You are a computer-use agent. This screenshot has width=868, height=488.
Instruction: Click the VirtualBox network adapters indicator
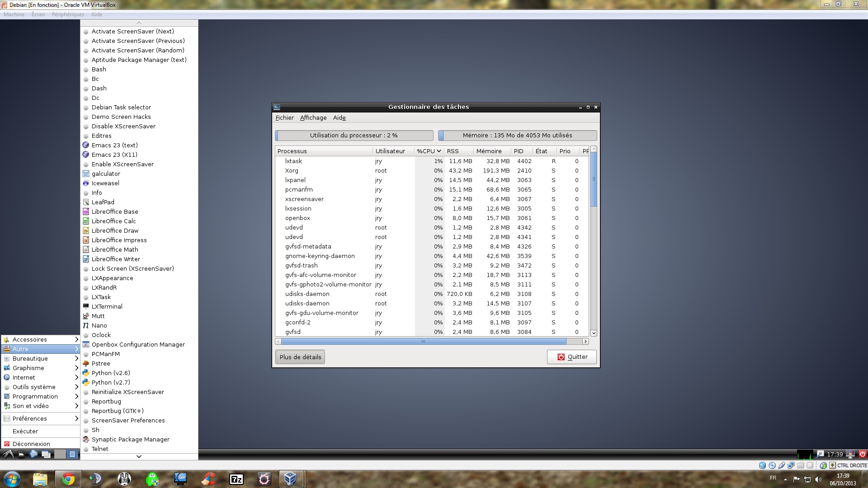[x=791, y=465]
